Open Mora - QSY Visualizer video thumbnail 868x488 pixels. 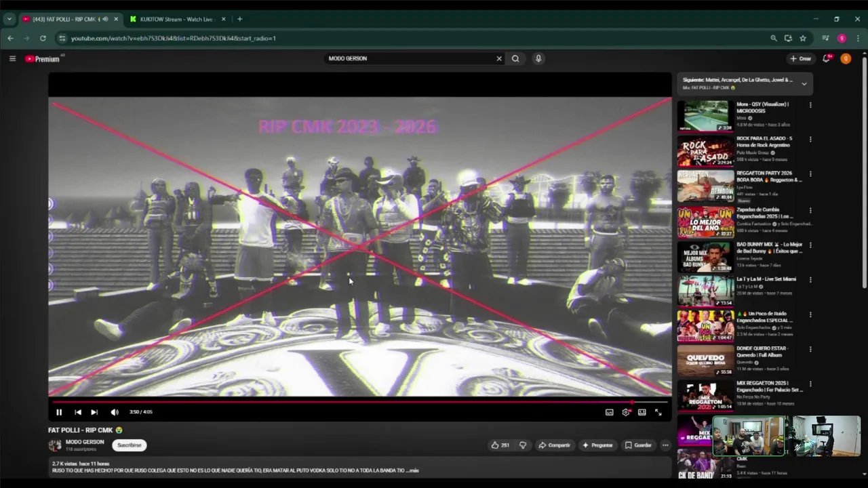click(705, 116)
